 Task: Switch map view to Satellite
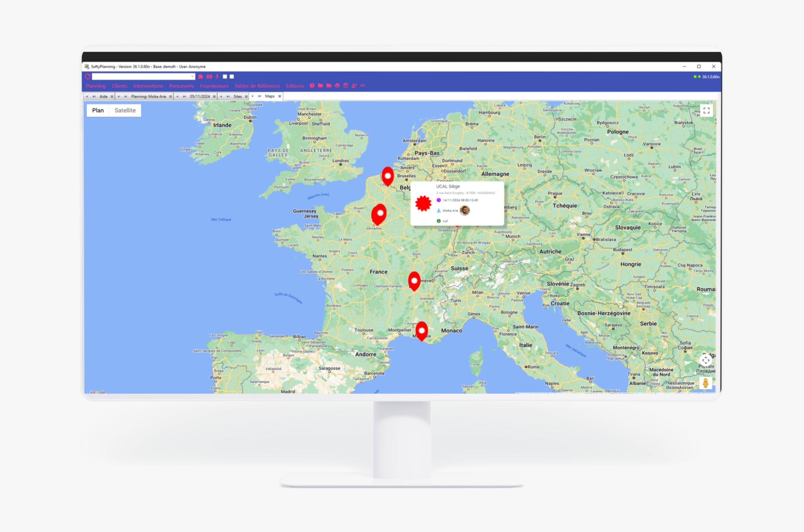click(x=125, y=111)
